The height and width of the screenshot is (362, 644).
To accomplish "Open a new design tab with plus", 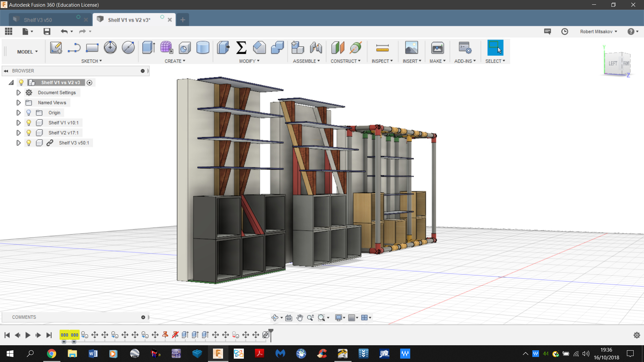I will tap(182, 20).
